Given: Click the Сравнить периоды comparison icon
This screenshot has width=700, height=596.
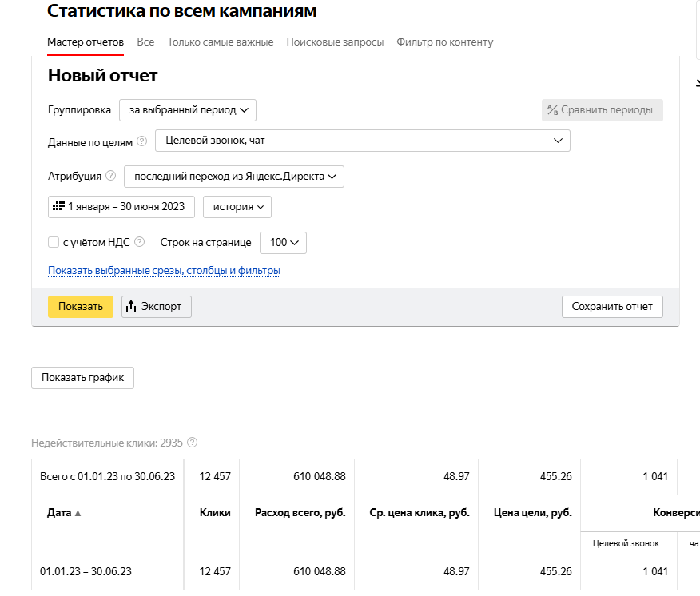Looking at the screenshot, I should 553,109.
